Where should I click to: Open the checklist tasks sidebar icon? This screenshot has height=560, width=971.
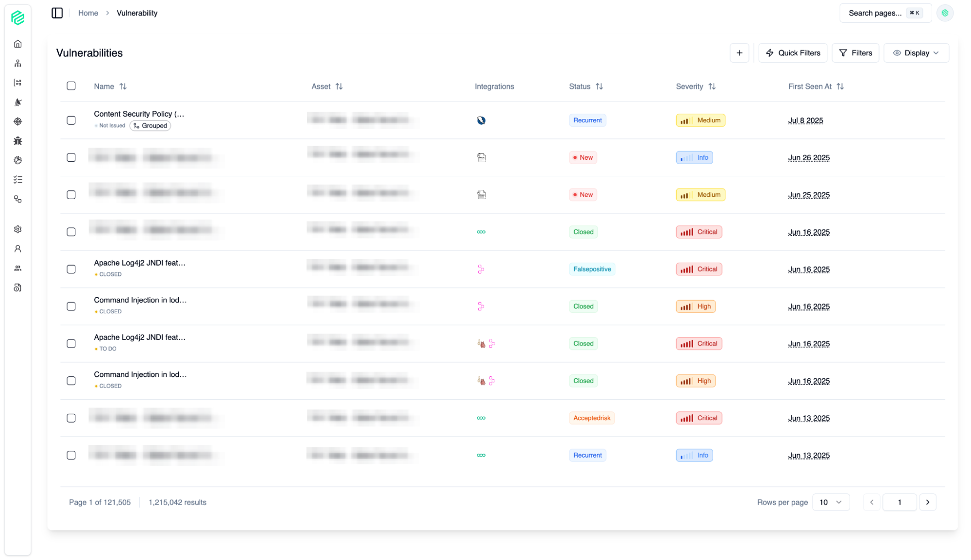click(18, 180)
